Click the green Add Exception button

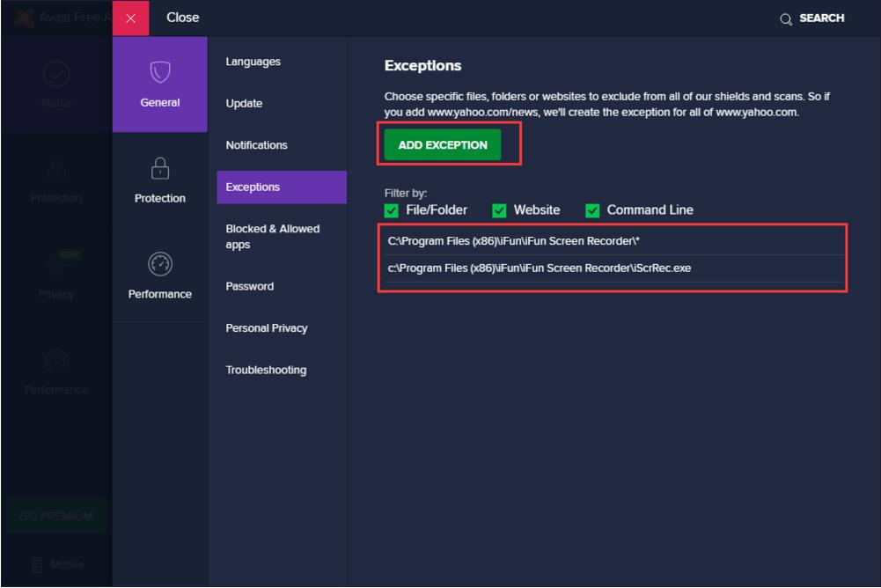442,145
